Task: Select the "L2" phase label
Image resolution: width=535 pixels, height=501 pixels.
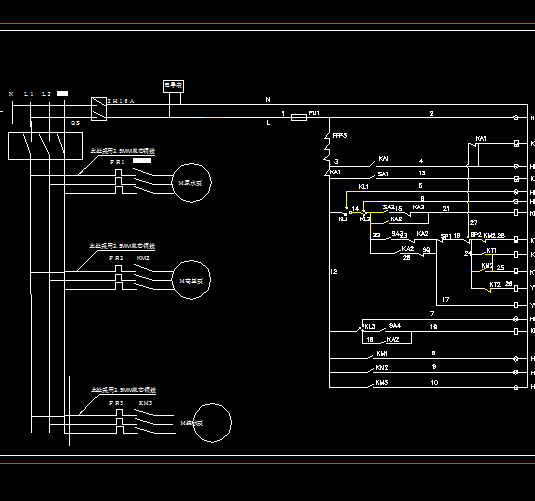Action: 46,94
